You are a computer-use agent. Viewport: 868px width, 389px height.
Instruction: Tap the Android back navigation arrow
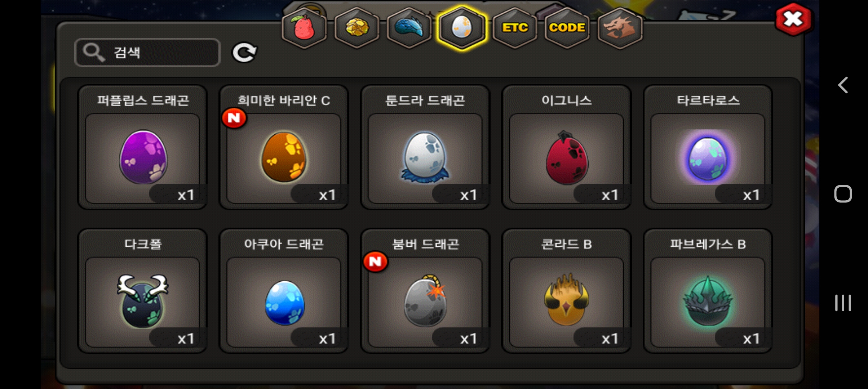(843, 85)
